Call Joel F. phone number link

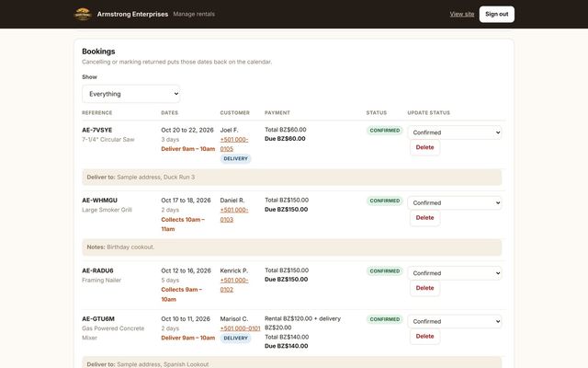234,144
